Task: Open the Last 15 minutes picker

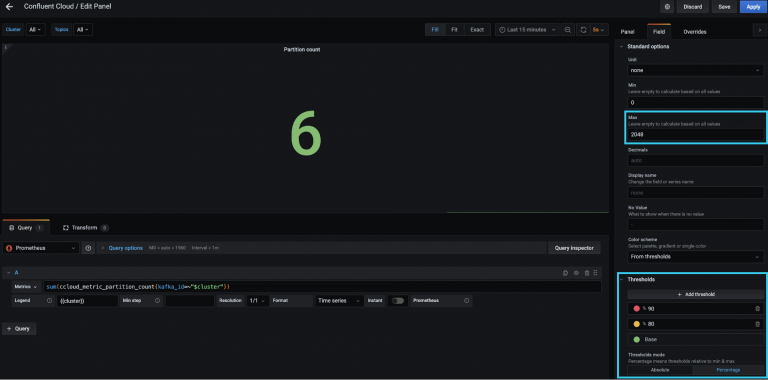Action: coord(527,30)
